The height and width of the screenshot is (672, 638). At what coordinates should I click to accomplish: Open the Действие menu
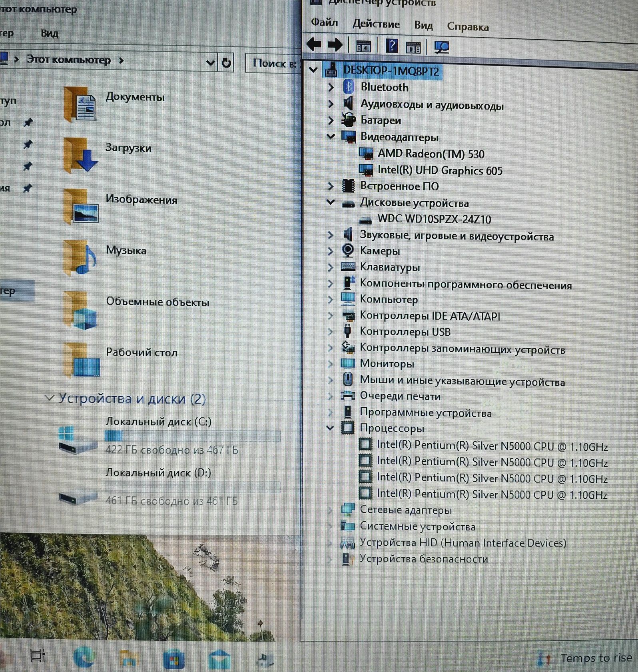click(376, 24)
